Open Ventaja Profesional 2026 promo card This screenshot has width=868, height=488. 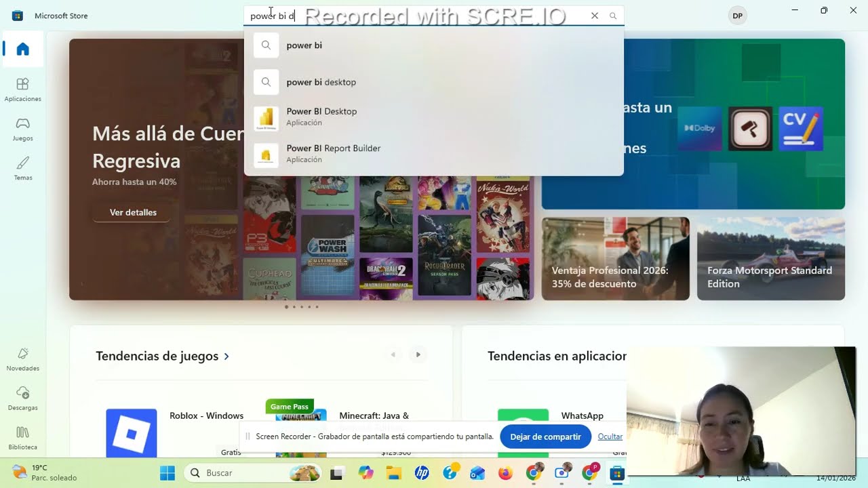click(x=616, y=258)
